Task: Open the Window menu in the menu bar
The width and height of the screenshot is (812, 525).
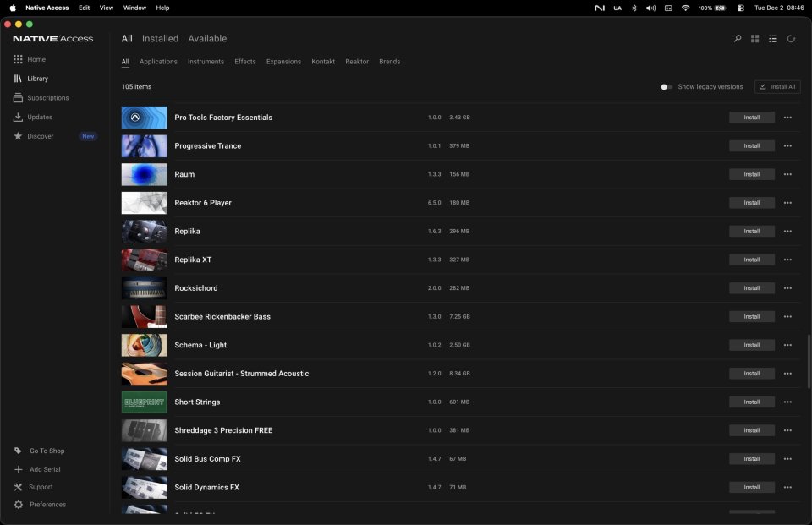Action: (134, 8)
